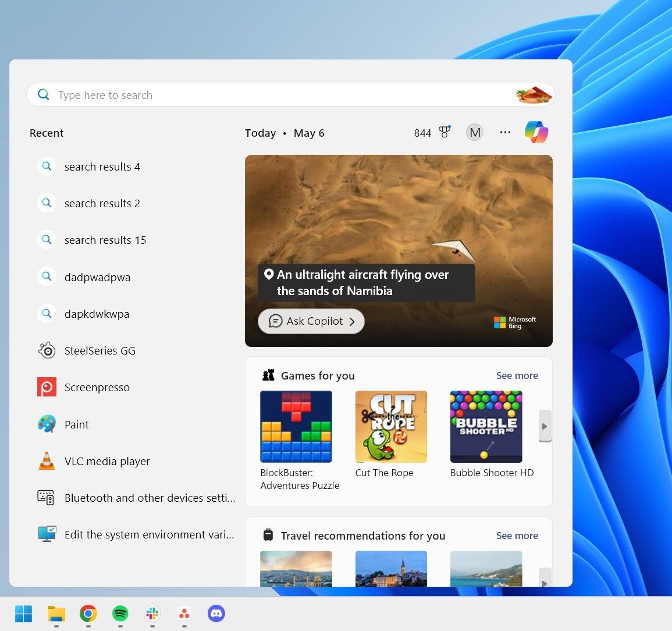Click the Microsoft Rewards trophy icon
Viewport: 672px width, 631px height.
pos(444,132)
